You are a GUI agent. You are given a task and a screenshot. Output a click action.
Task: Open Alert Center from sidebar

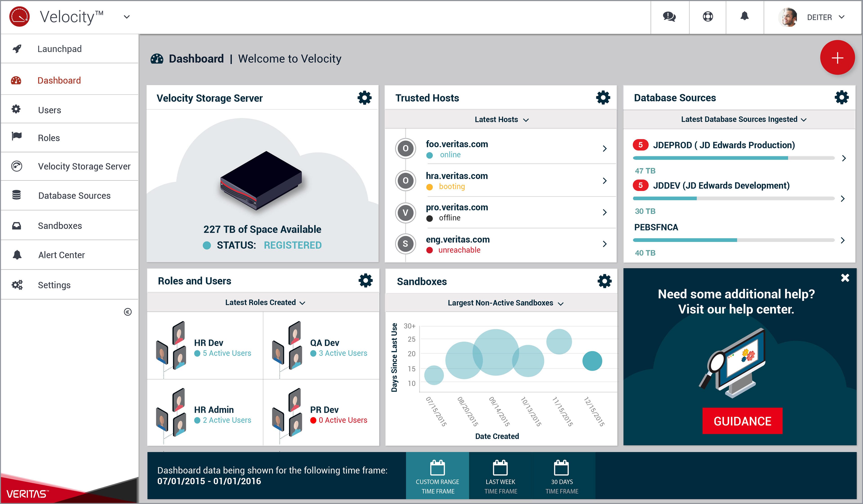(61, 255)
